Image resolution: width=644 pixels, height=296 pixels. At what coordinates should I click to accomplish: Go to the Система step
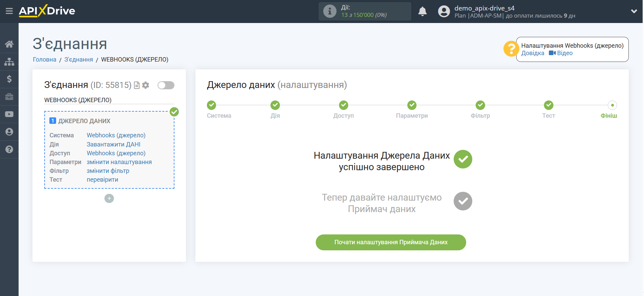[212, 105]
